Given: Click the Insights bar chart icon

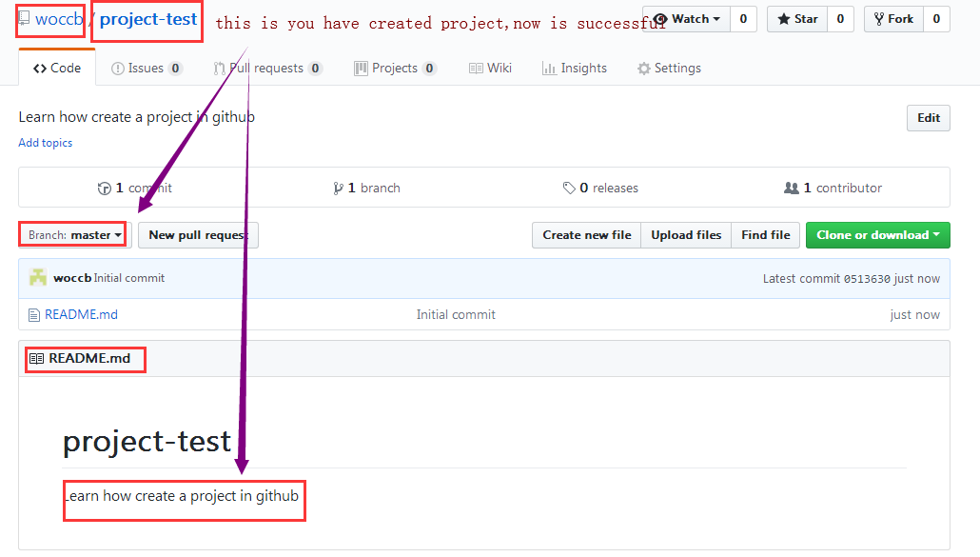Looking at the screenshot, I should point(549,69).
